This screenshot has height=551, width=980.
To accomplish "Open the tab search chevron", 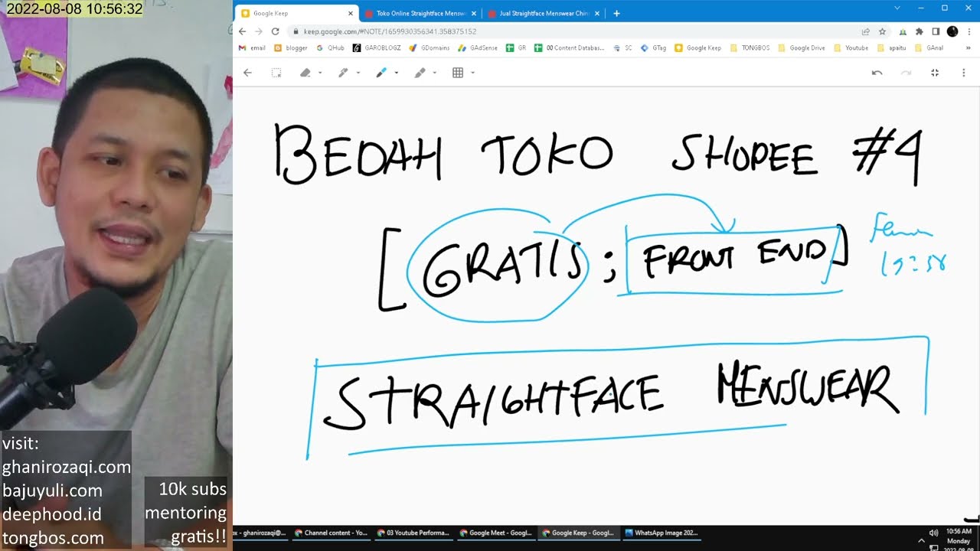I will (x=897, y=8).
